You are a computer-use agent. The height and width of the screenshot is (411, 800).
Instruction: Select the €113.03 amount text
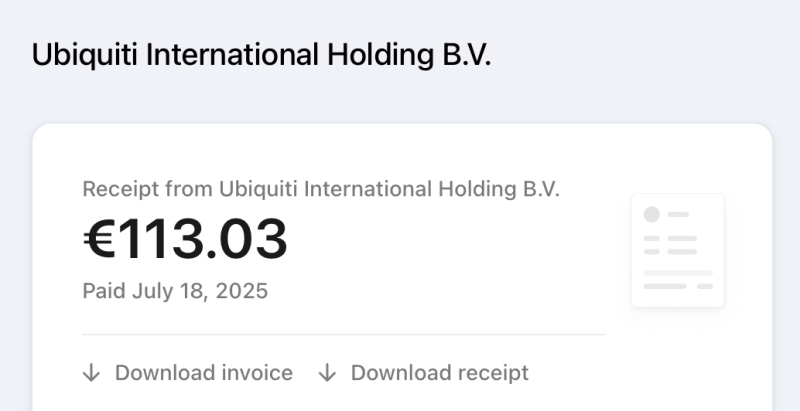coord(185,239)
